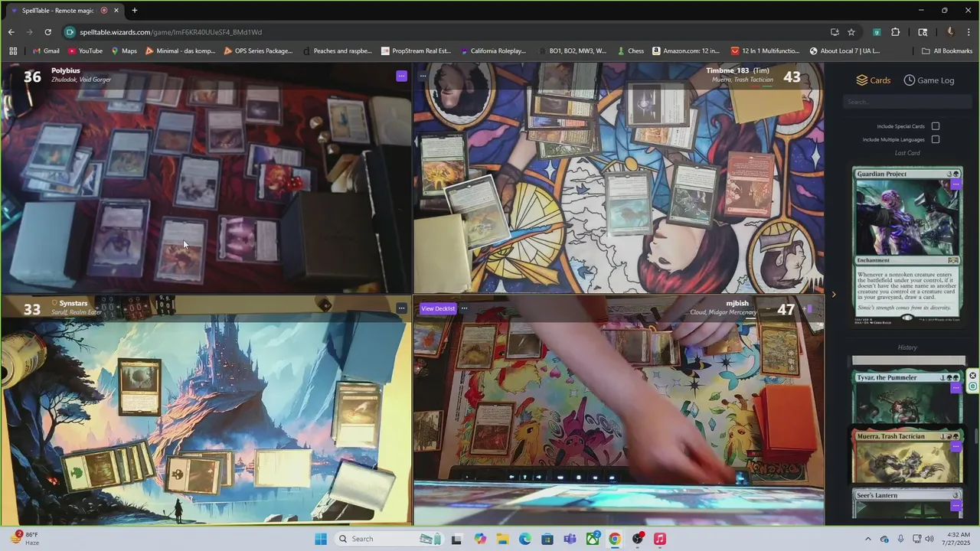Open the PropStream Real Est... bookmark
Screen dimensions: 980x551
(416, 51)
